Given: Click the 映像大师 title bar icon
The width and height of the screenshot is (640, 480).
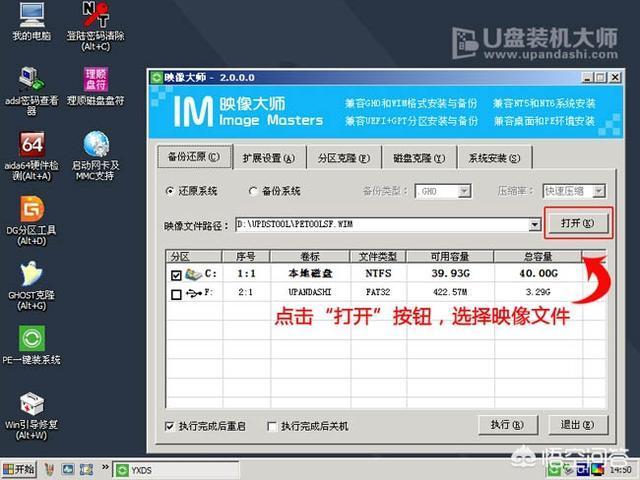Looking at the screenshot, I should (x=156, y=77).
